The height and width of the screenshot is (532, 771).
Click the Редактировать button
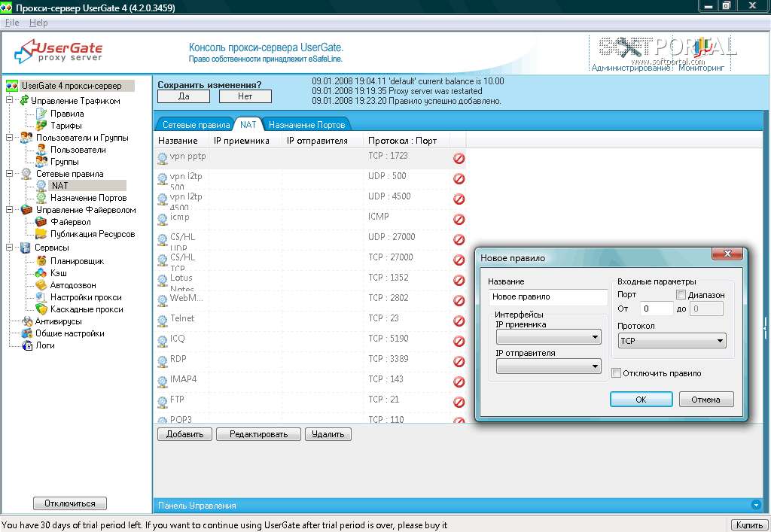[x=259, y=434]
